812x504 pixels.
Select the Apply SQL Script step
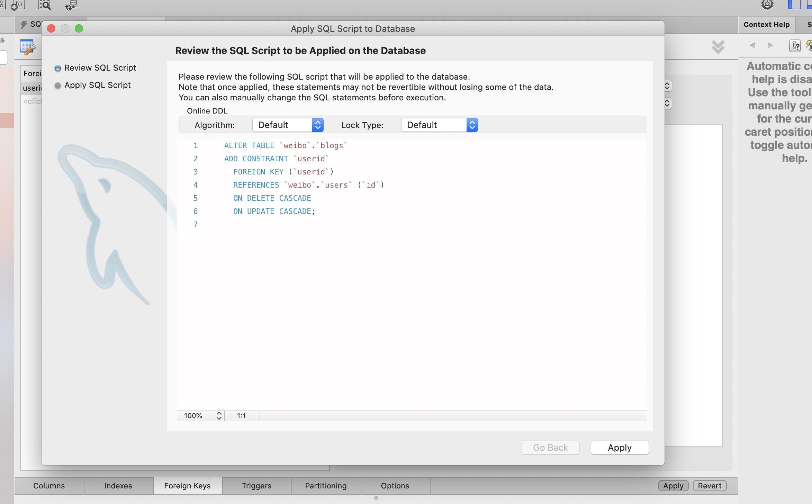point(97,85)
